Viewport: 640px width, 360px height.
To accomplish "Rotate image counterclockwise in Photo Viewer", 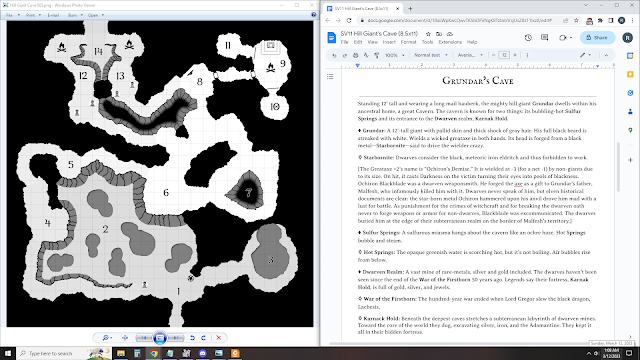I will 192,338.
